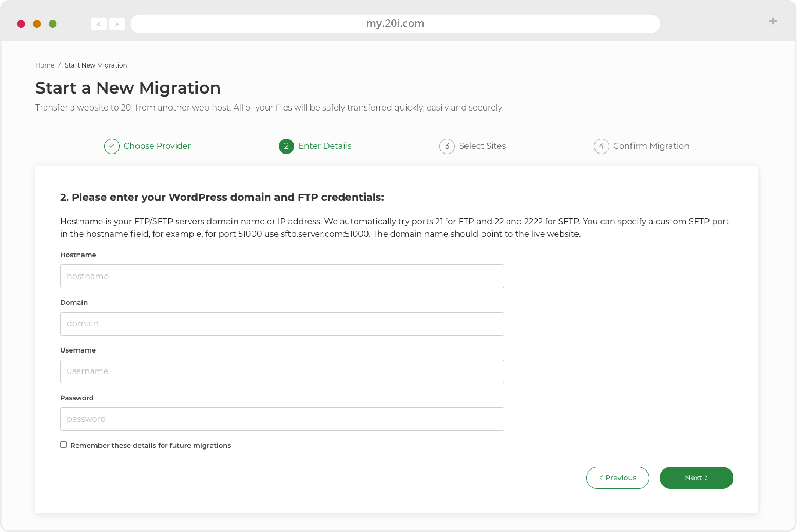Click the step 4 circle icon
Viewport: 797px width, 532px height.
[x=602, y=146]
